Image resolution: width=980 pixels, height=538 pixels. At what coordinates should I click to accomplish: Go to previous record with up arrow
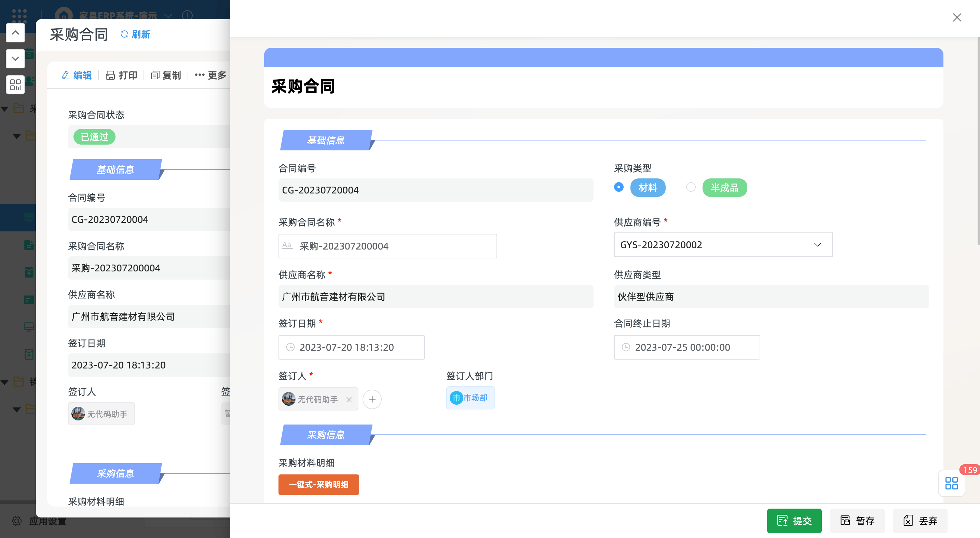click(15, 33)
